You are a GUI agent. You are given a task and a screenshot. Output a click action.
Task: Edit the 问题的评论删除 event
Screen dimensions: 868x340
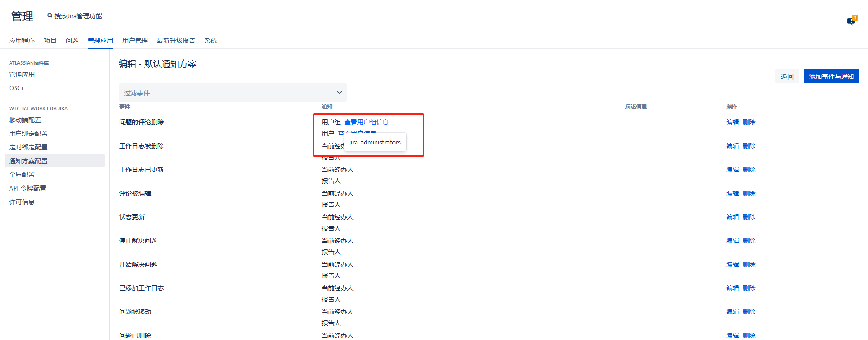pos(732,122)
